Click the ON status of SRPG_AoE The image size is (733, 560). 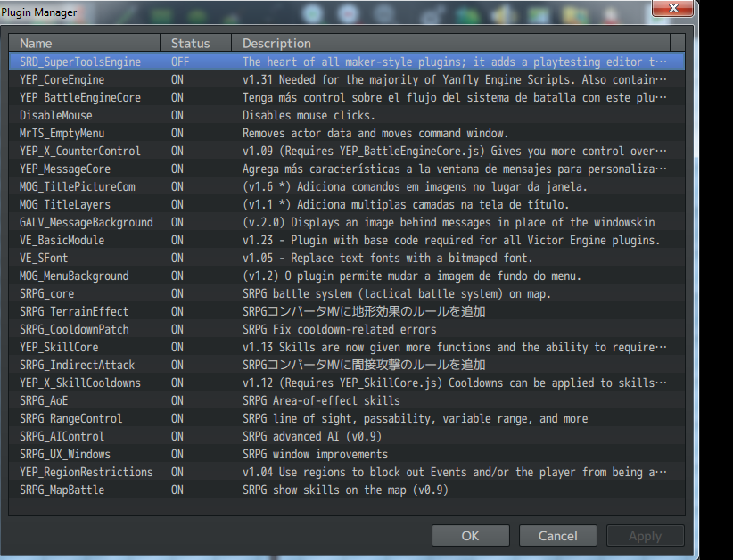pyautogui.click(x=177, y=400)
